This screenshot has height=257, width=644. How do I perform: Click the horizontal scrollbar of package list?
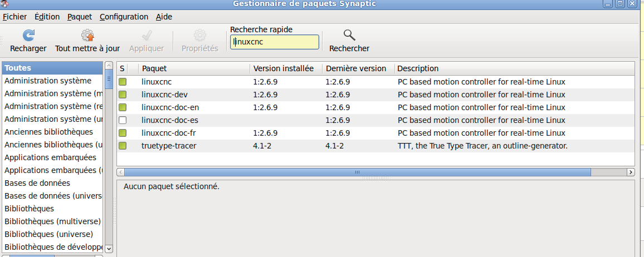tap(357, 172)
